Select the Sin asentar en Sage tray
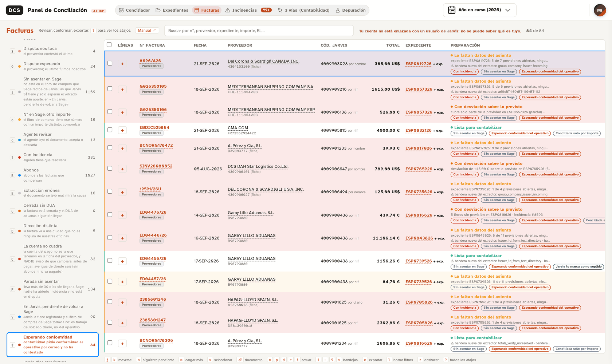Viewport: 612px width, 364px height. pos(53,92)
